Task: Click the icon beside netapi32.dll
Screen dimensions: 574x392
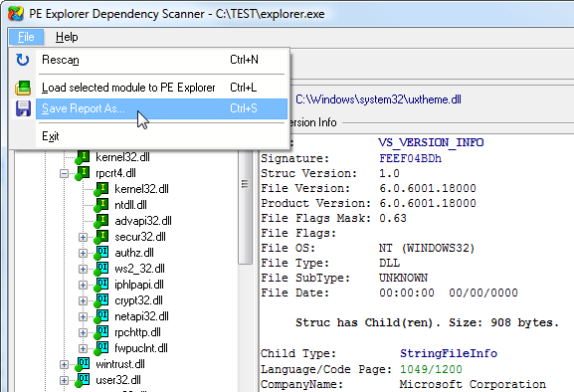Action: [101, 316]
